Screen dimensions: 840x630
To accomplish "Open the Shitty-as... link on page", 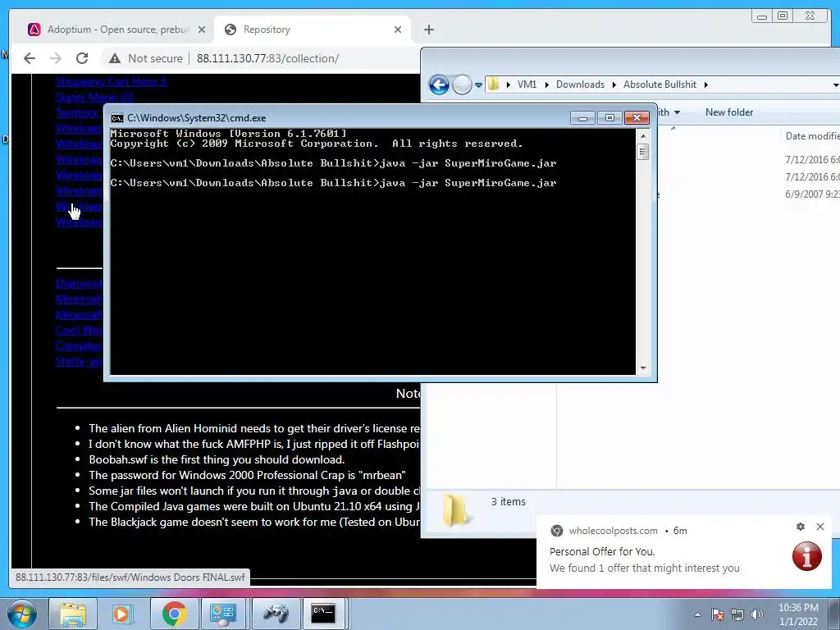I will [x=79, y=361].
